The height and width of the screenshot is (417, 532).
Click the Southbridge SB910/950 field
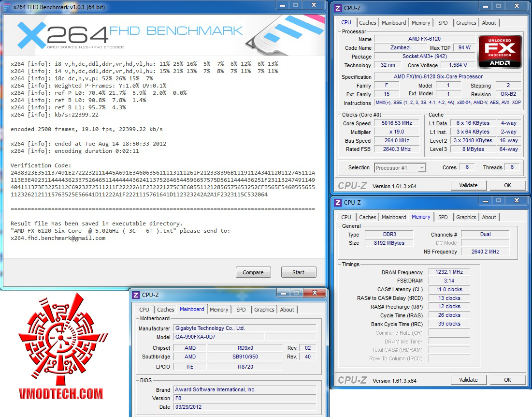pyautogui.click(x=245, y=357)
